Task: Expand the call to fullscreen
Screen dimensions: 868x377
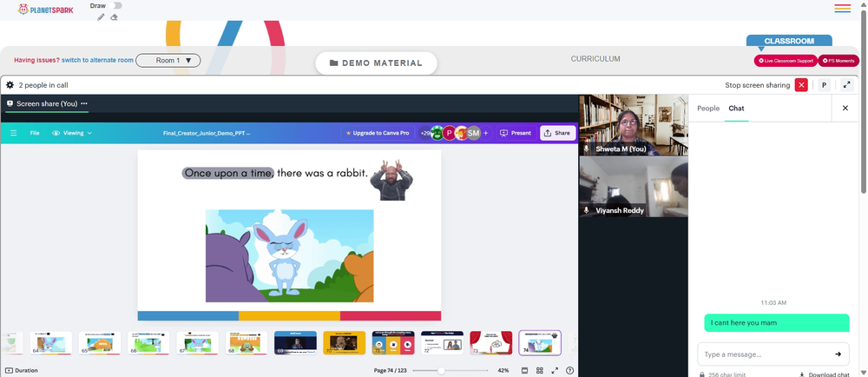Action: [x=846, y=85]
